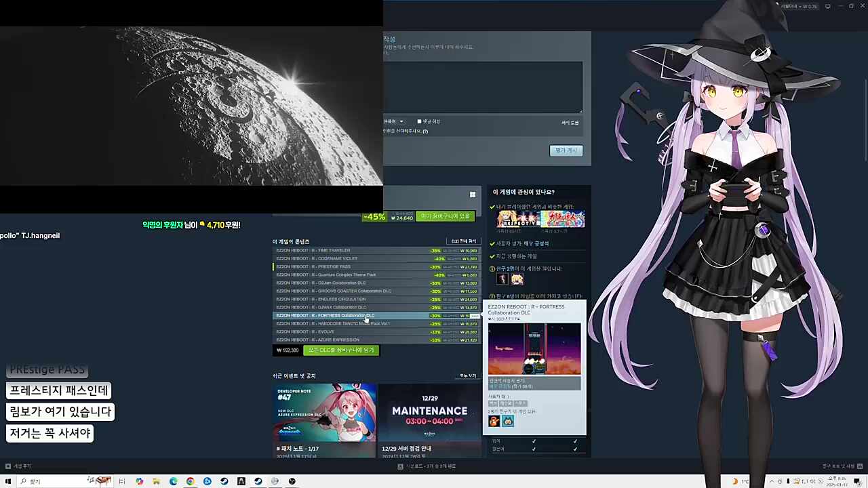Open the GROOVE COASTER Collaboration DLC row
The width and height of the screenshot is (868, 488).
(376, 291)
